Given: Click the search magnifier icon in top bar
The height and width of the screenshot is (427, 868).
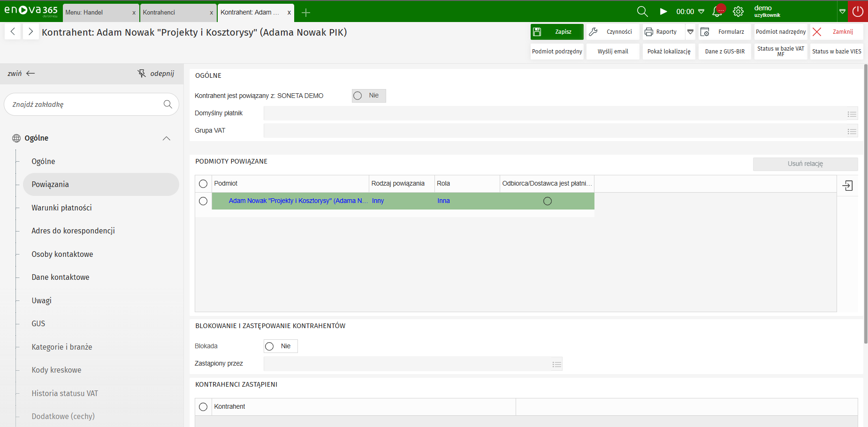Looking at the screenshot, I should click(642, 12).
